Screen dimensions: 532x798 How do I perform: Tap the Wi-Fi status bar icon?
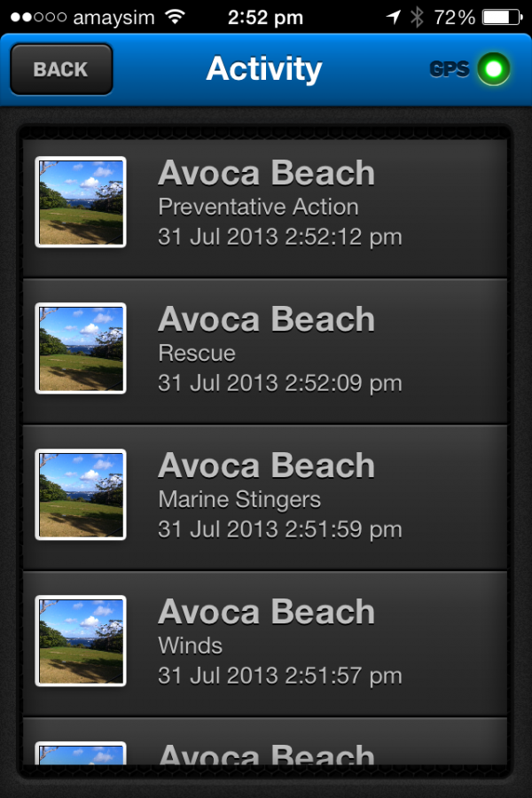point(176,18)
